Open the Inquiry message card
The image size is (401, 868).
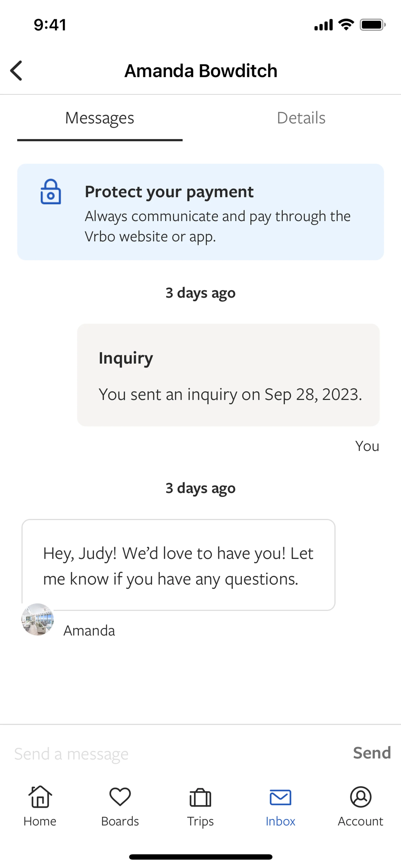pos(228,375)
